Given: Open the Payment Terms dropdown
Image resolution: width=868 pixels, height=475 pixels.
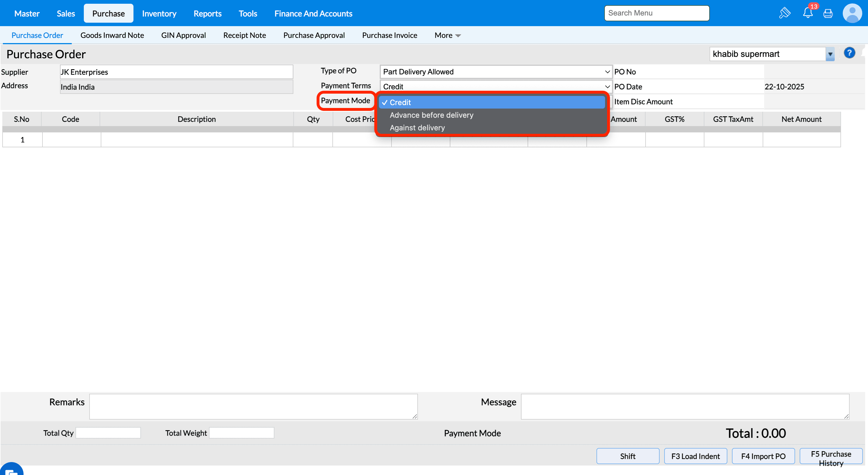Looking at the screenshot, I should 496,87.
